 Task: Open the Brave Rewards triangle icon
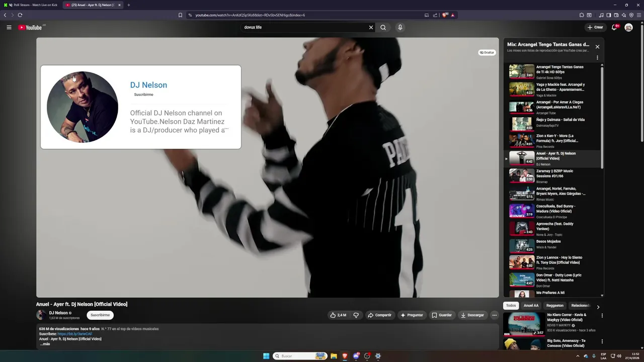(452, 15)
